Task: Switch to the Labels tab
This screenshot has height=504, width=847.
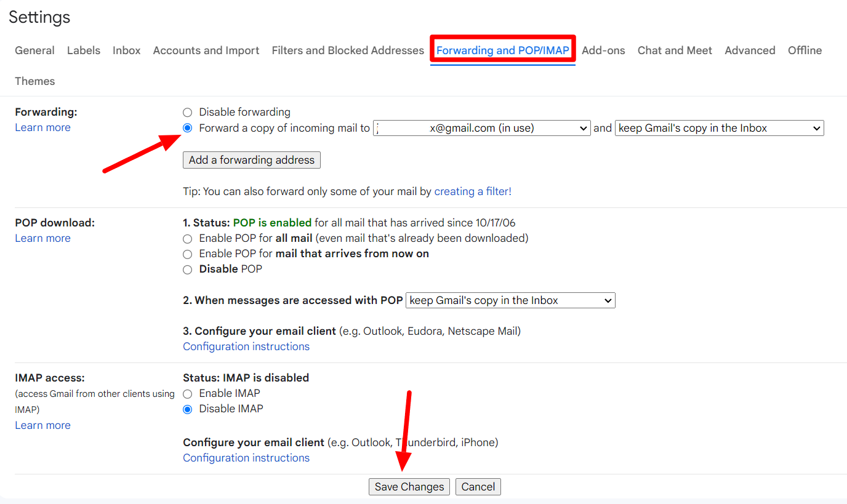Action: (x=84, y=50)
